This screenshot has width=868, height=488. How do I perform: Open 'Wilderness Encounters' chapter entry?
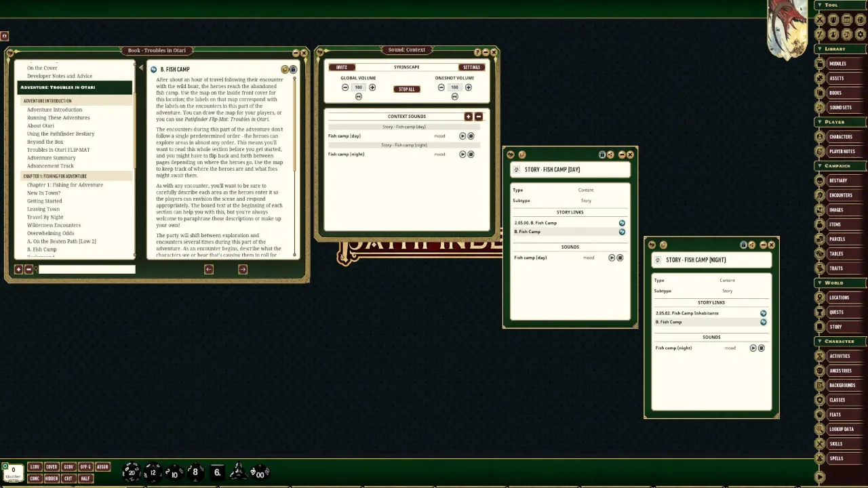coord(54,225)
